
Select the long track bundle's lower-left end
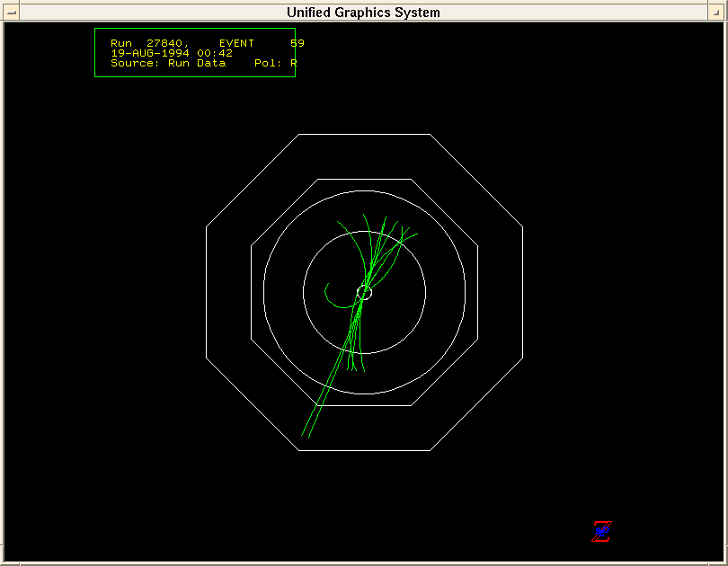point(306,434)
